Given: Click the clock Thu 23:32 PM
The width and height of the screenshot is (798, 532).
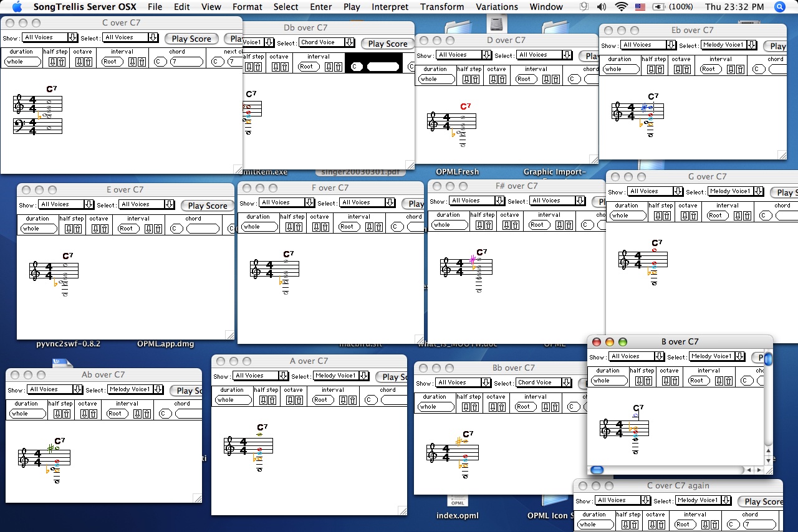Looking at the screenshot, I should tap(734, 7).
